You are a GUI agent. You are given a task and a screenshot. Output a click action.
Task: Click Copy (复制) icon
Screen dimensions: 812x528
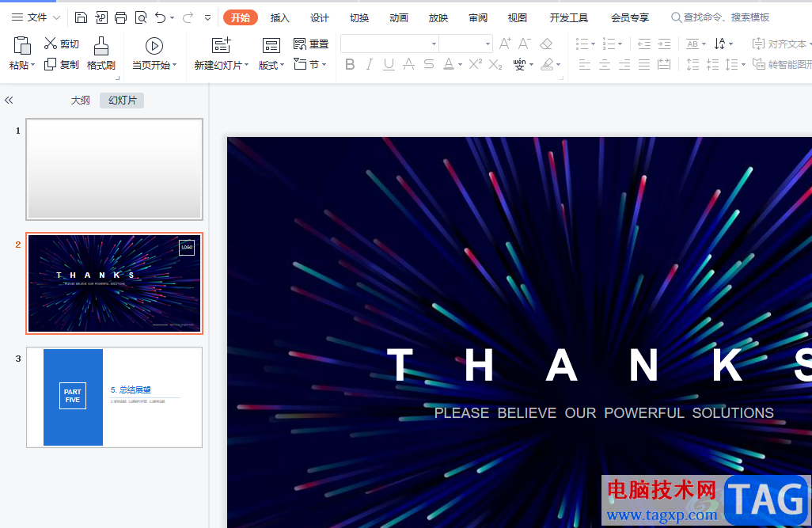[x=50, y=64]
